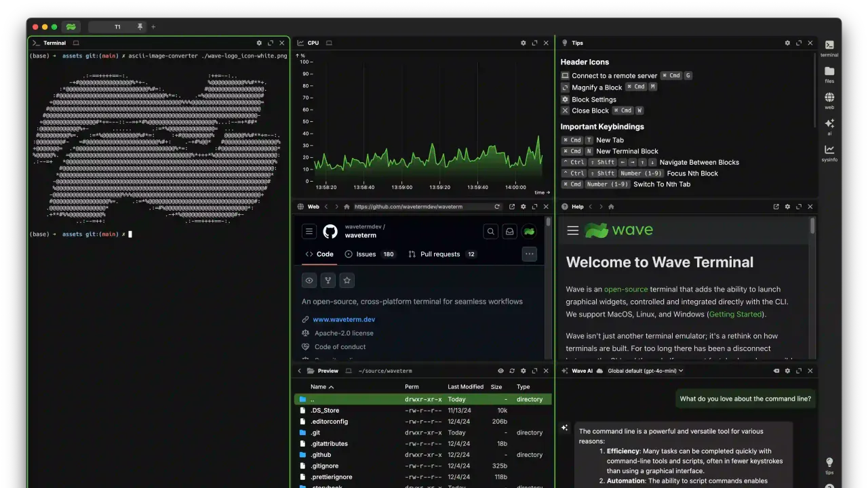The height and width of the screenshot is (488, 868).
Task: Click the Preview path ~/source/waveterm
Action: click(x=384, y=371)
